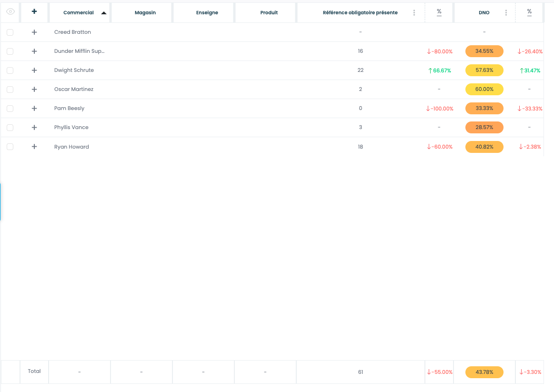
Task: Click the -2.38% DNO variation
Action: pyautogui.click(x=530, y=147)
